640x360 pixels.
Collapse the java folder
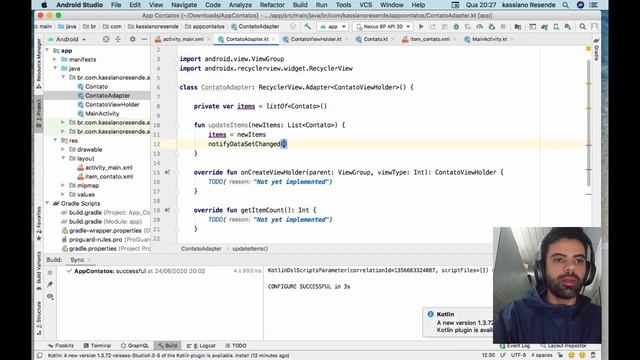point(55,69)
